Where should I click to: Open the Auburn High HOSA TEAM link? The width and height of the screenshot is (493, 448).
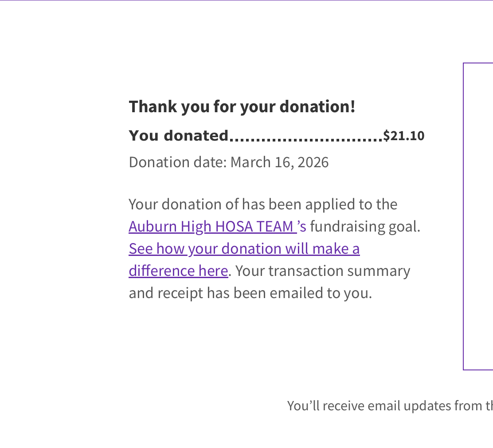pyautogui.click(x=212, y=227)
